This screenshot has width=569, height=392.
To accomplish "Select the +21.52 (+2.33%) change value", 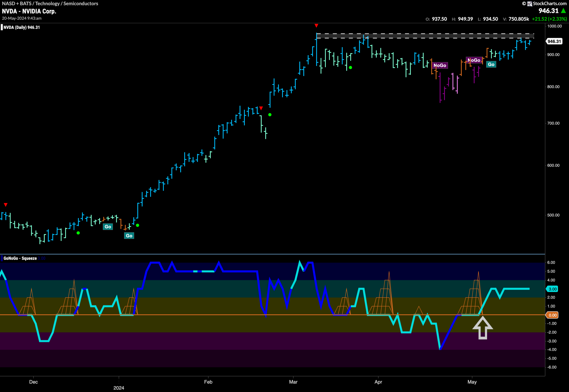I will coord(549,19).
